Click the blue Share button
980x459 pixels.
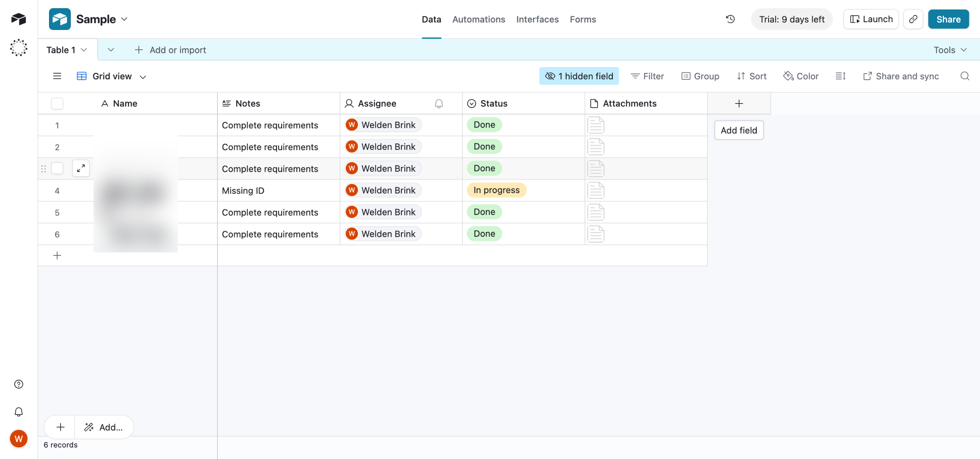coord(948,19)
